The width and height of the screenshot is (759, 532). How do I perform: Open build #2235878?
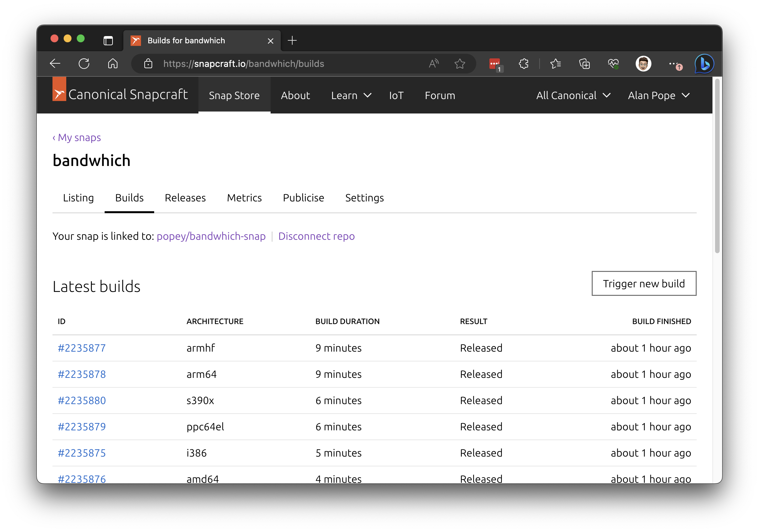click(82, 374)
